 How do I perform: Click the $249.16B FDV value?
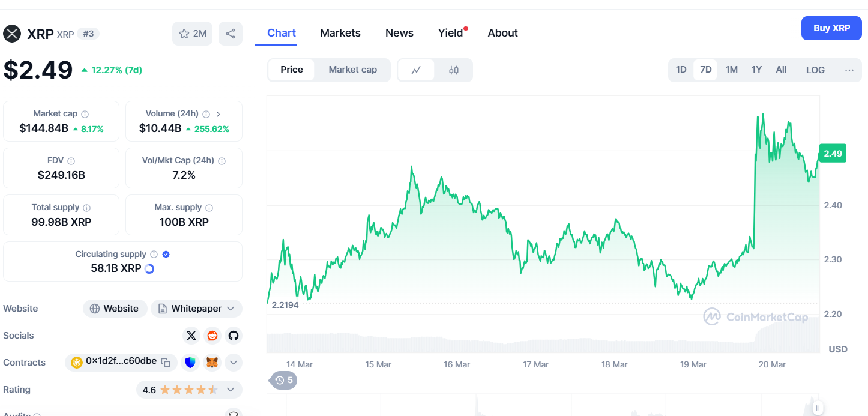(x=61, y=175)
